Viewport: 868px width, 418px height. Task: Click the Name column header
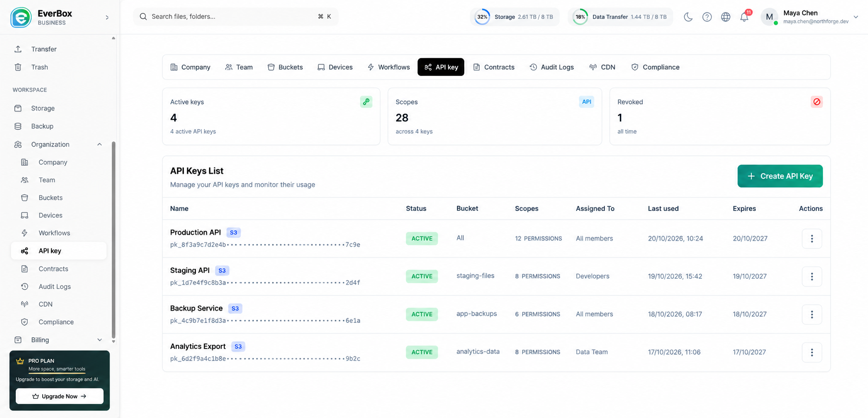179,209
